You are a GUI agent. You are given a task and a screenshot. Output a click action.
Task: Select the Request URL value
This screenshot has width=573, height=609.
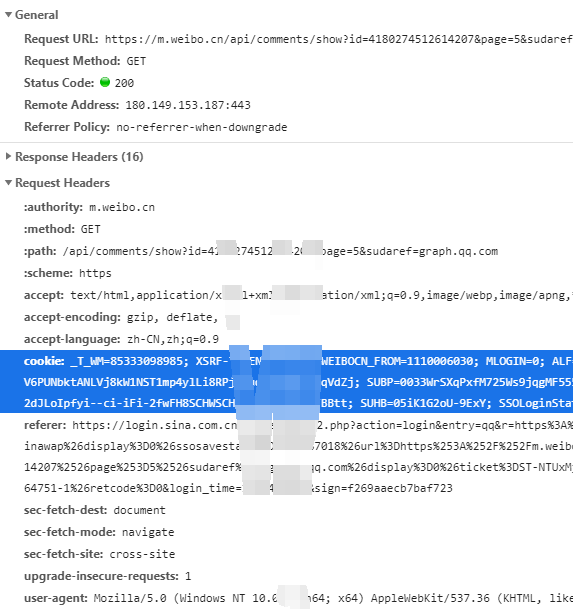pos(339,39)
